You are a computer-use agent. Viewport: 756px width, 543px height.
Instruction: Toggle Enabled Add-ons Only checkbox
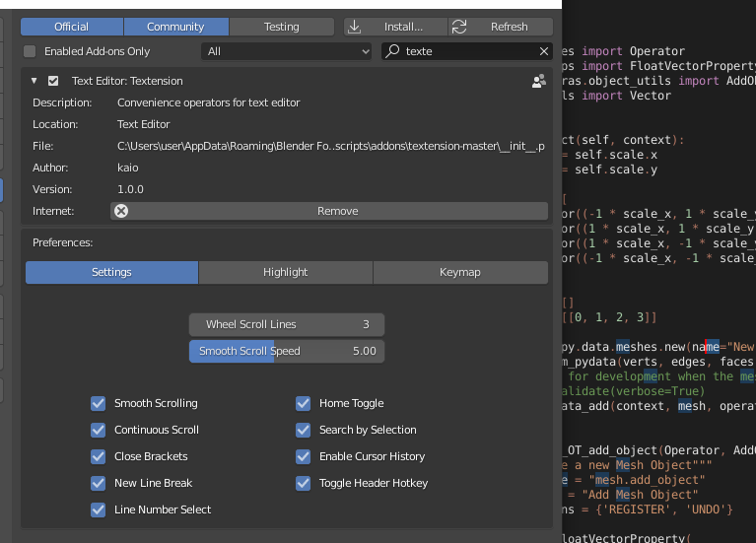(30, 51)
